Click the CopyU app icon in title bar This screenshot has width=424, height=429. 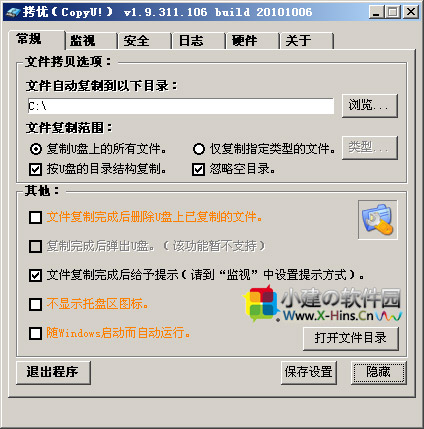(x=13, y=12)
